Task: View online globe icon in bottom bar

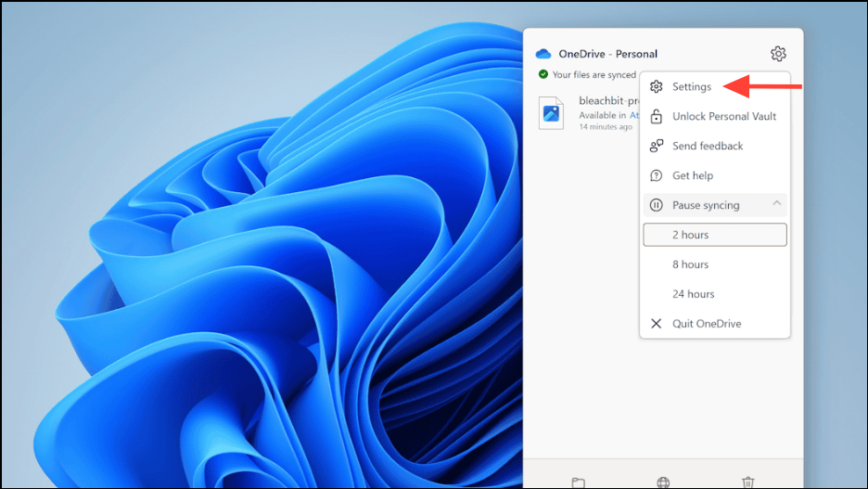Action: tap(663, 483)
